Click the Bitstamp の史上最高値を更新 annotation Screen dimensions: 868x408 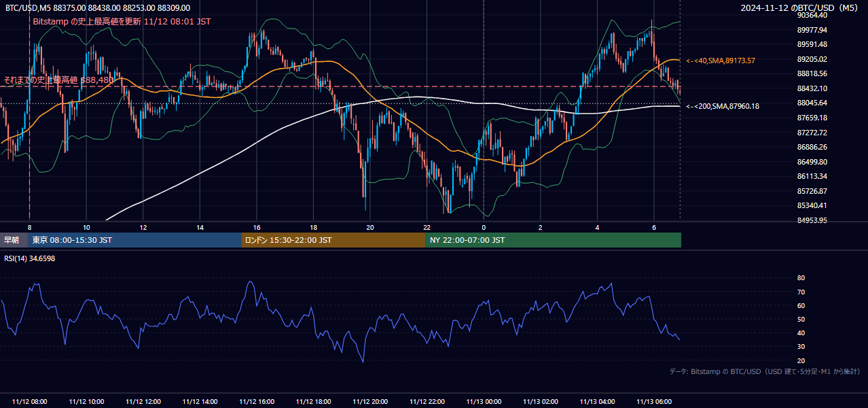(x=122, y=22)
